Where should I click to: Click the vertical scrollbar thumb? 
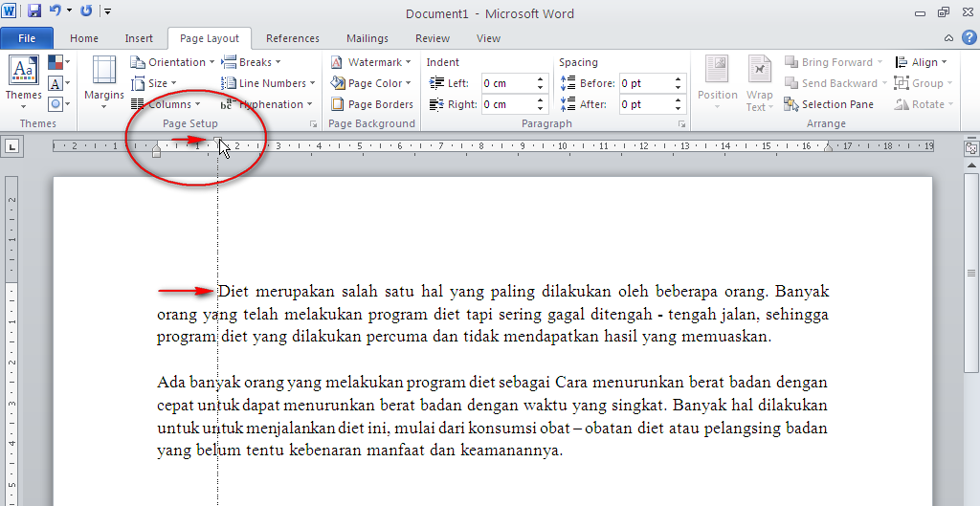coord(972,272)
